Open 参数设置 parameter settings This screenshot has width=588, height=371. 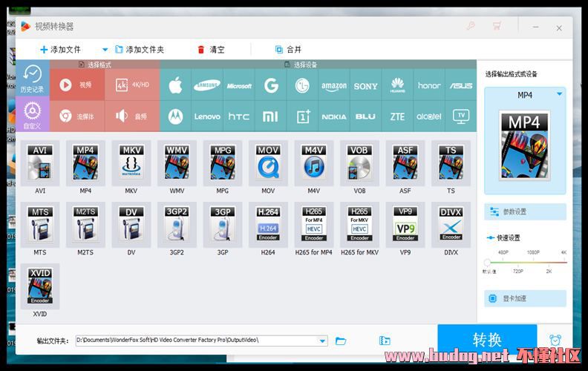(525, 211)
